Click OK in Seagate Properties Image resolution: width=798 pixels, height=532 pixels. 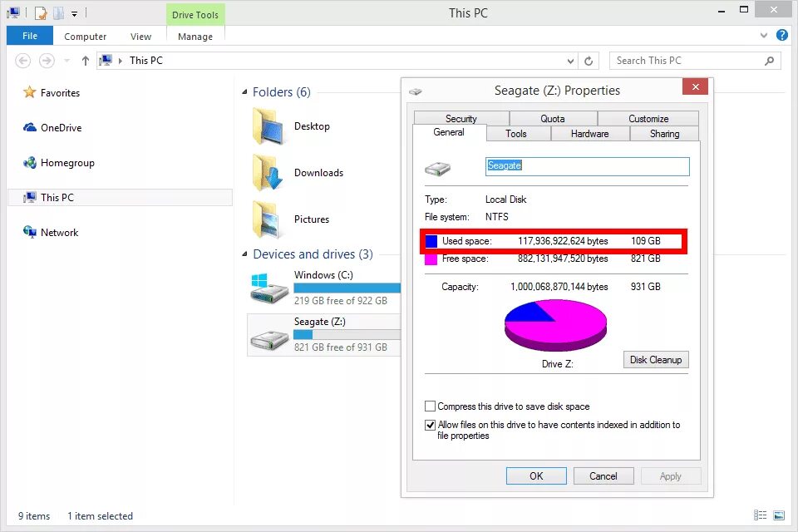tap(536, 476)
